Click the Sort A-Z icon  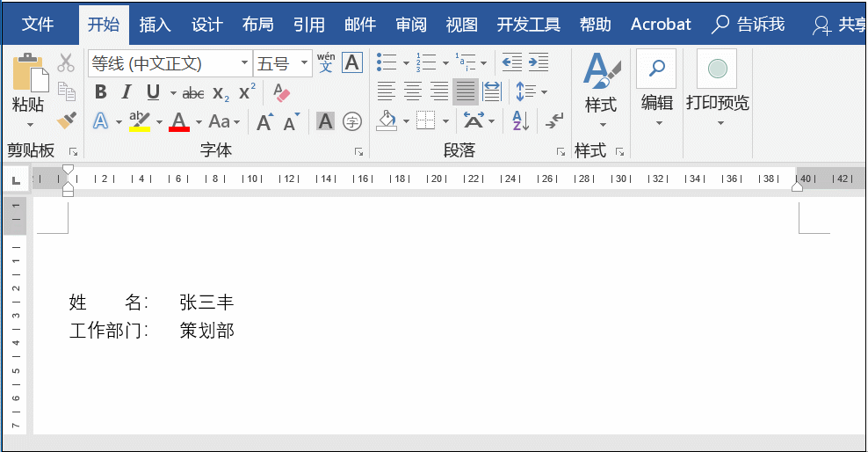[x=518, y=120]
